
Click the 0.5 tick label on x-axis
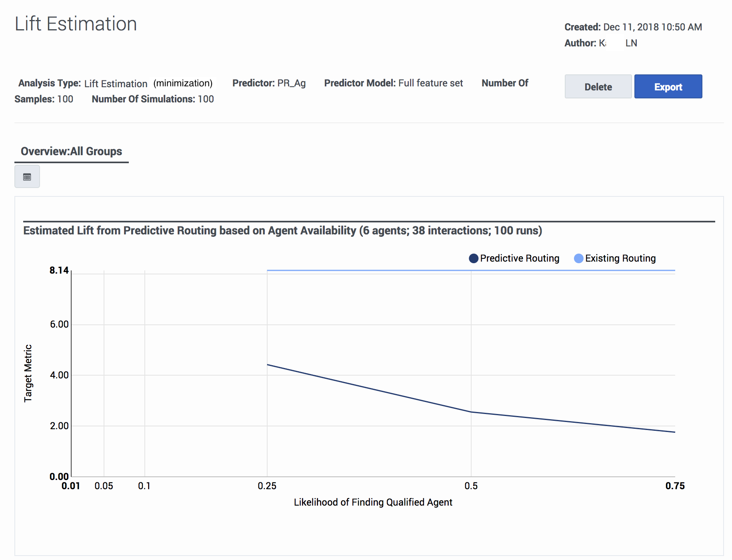(x=471, y=486)
